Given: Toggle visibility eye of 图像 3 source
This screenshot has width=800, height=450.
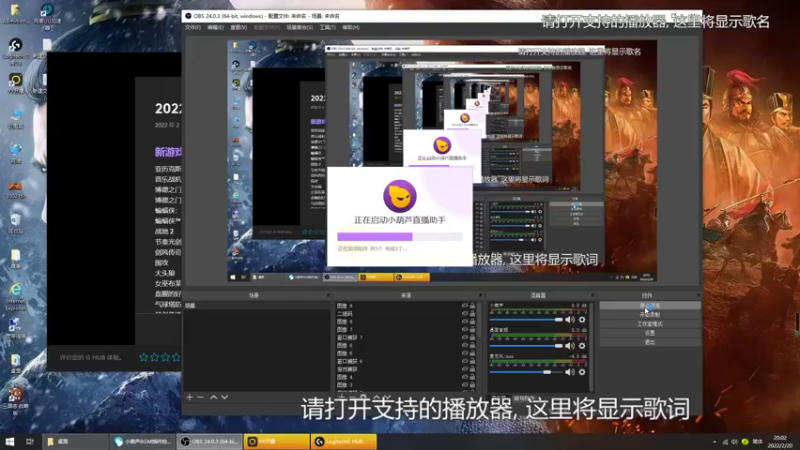Looking at the screenshot, I should pyautogui.click(x=464, y=385).
